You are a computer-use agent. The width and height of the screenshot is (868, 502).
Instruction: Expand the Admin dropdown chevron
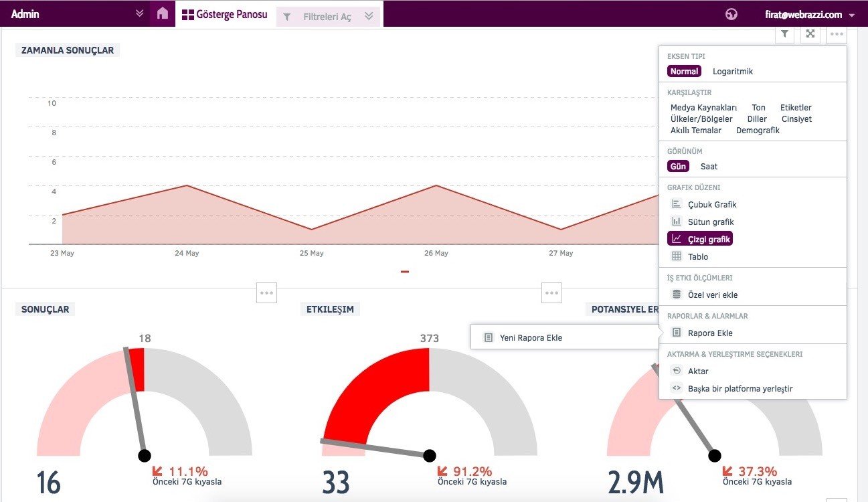coord(139,13)
